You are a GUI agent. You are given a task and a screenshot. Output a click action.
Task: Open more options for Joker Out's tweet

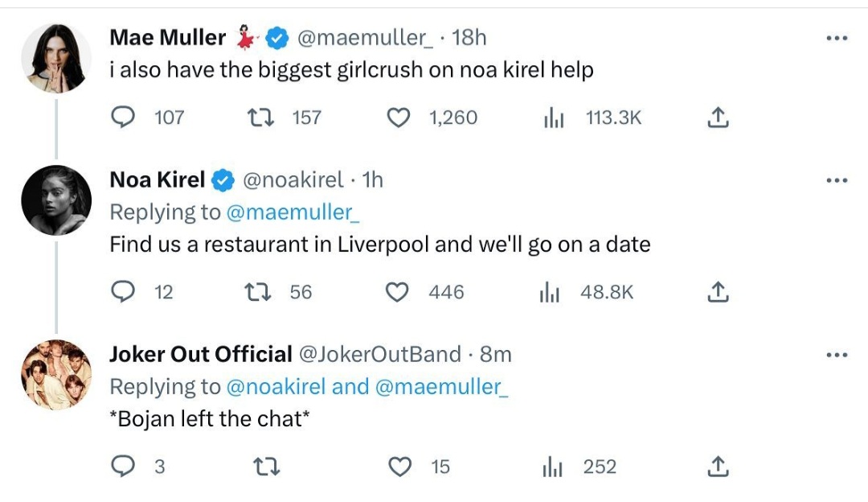837,354
